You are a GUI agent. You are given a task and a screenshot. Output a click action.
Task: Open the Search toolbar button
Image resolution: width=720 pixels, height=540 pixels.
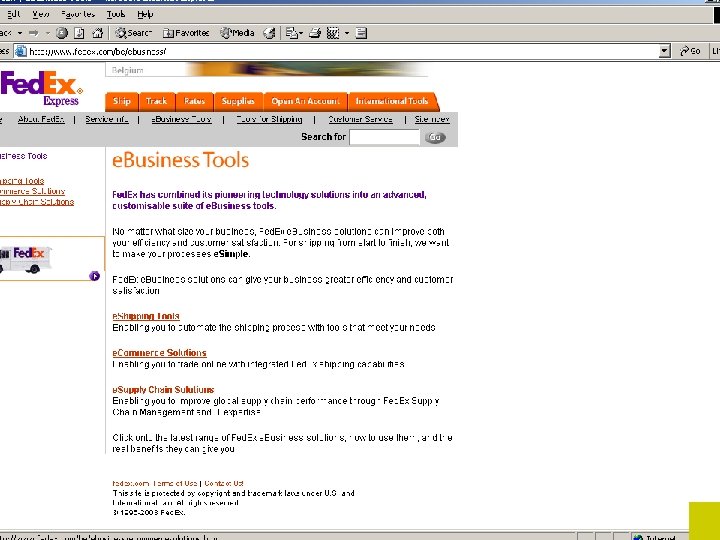coord(133,33)
